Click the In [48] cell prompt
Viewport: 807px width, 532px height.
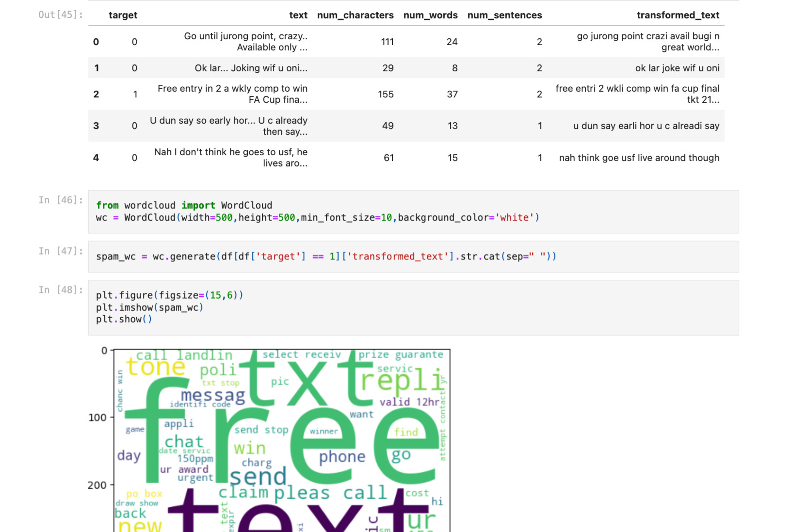point(61,290)
